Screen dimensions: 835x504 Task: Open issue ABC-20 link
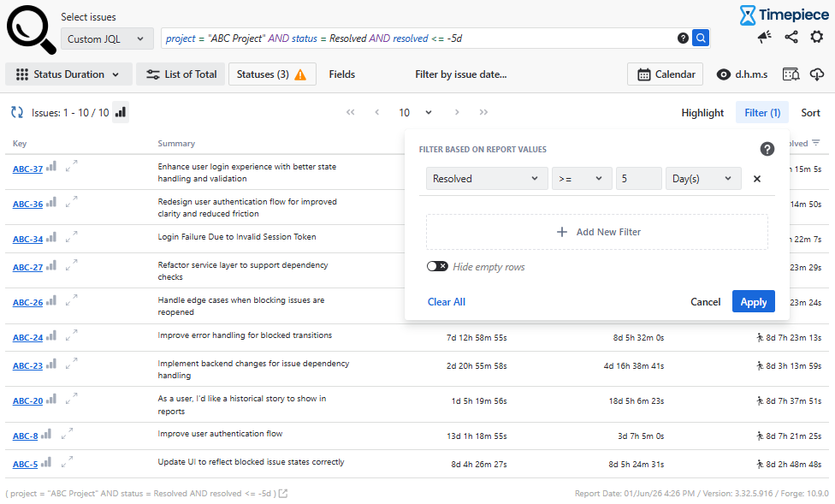click(27, 401)
